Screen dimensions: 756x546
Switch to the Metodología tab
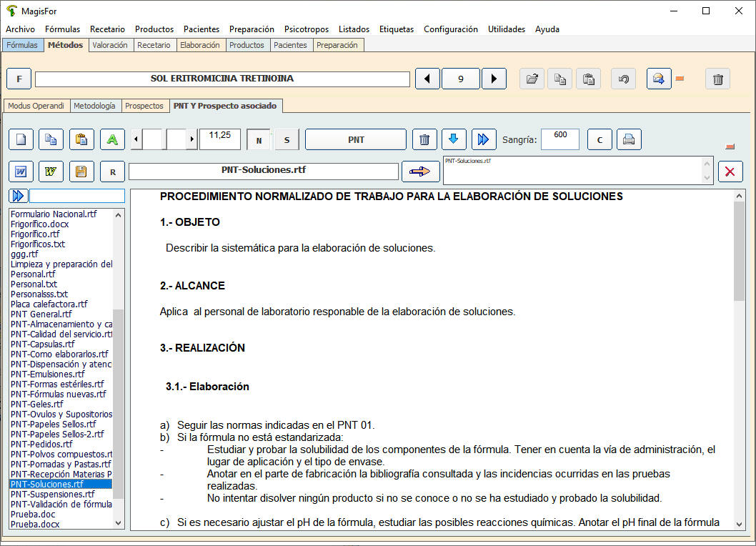click(x=94, y=106)
